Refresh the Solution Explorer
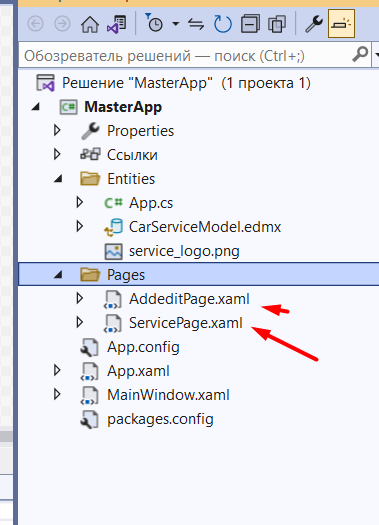The image size is (379, 525). click(223, 24)
